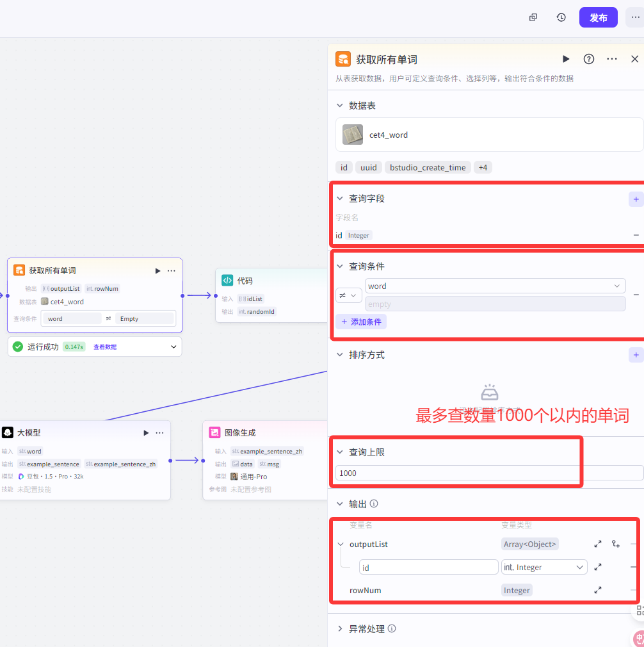The width and height of the screenshot is (644, 647).
Task: Add nested output field next to outputList
Action: point(615,544)
